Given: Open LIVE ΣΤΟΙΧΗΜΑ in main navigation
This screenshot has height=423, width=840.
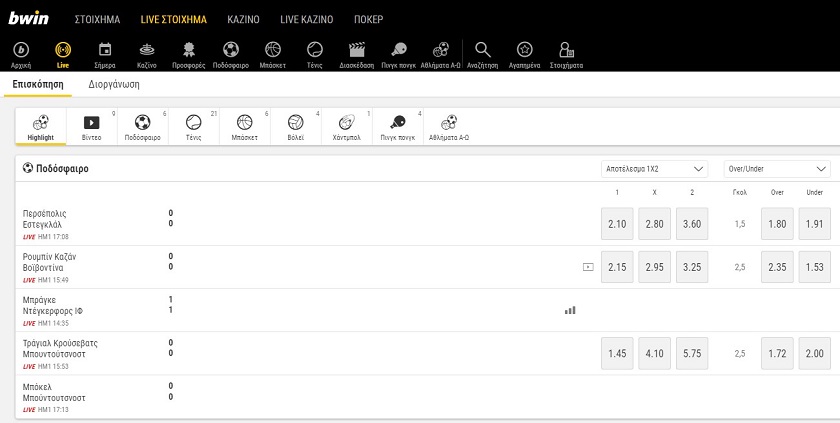Looking at the screenshot, I should pyautogui.click(x=174, y=19).
